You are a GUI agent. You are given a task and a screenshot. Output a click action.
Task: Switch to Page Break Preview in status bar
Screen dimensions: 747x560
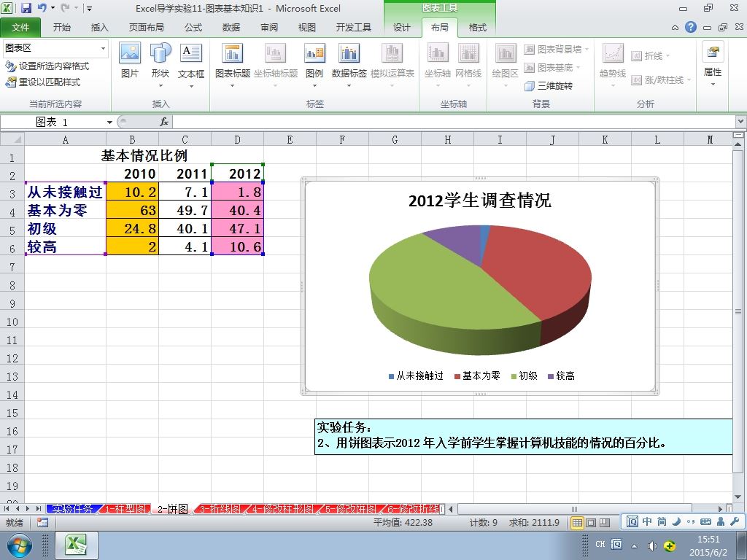tap(605, 523)
